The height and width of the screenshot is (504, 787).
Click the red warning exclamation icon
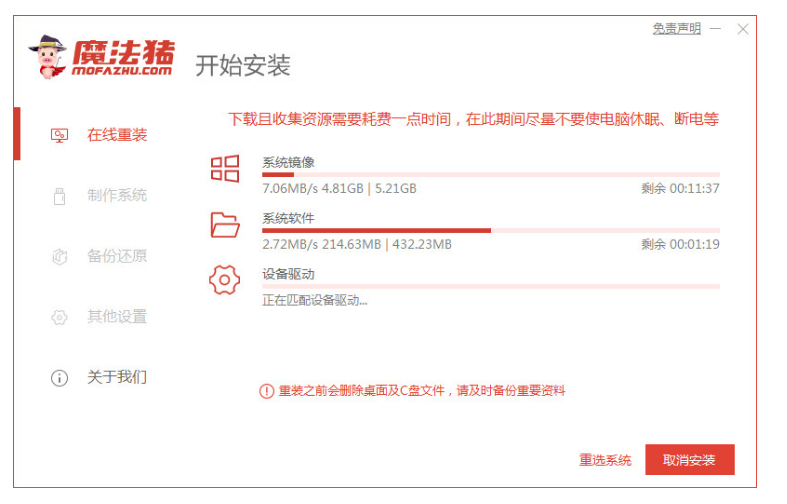[266, 391]
